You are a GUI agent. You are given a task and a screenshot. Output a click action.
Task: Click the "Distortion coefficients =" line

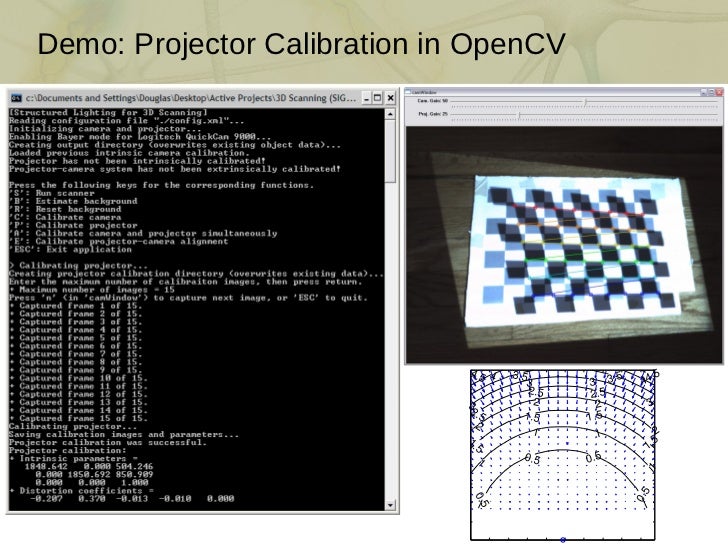[81, 490]
